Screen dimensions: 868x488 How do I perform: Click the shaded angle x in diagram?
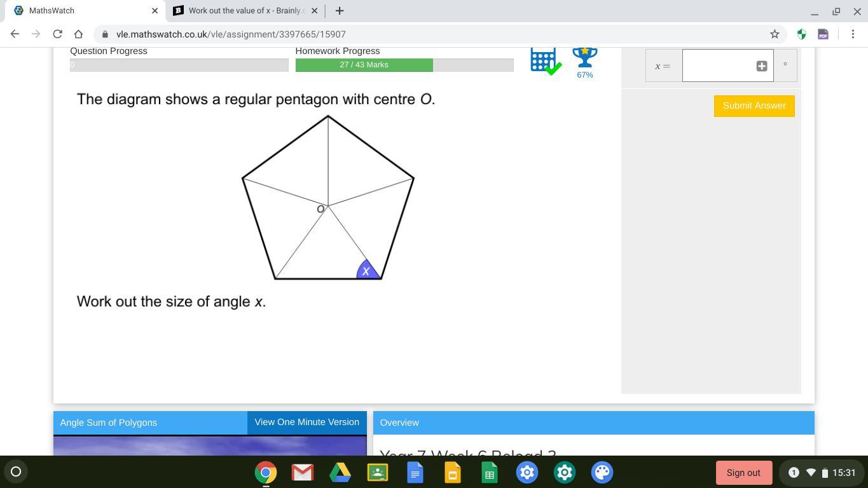(x=368, y=270)
